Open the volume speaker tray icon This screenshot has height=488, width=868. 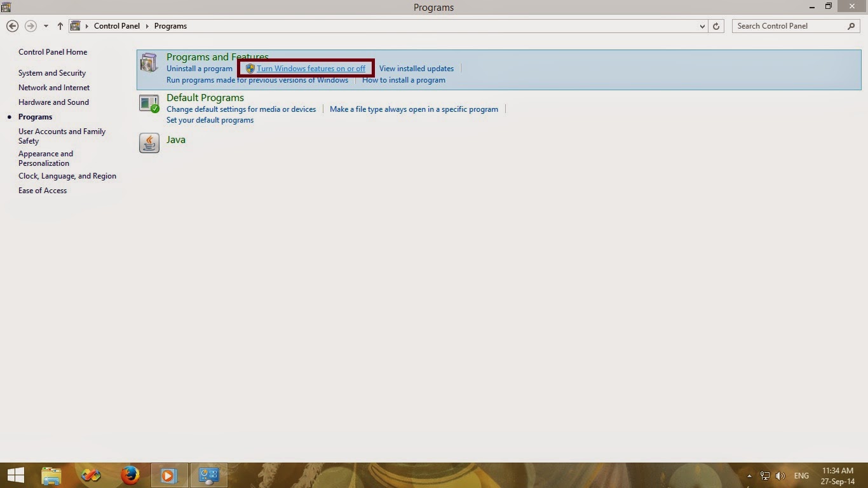pos(780,476)
